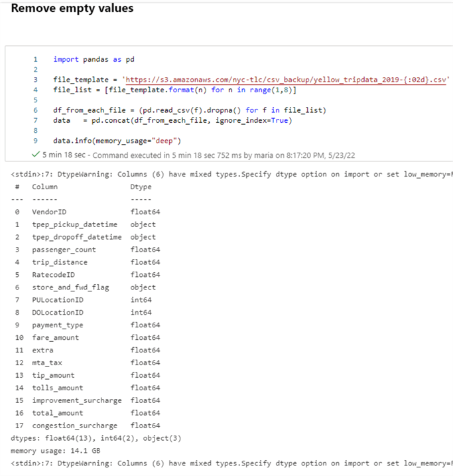Click 'congestion_surcharge' column name
Screen dimensions: 453x476
click(x=74, y=426)
